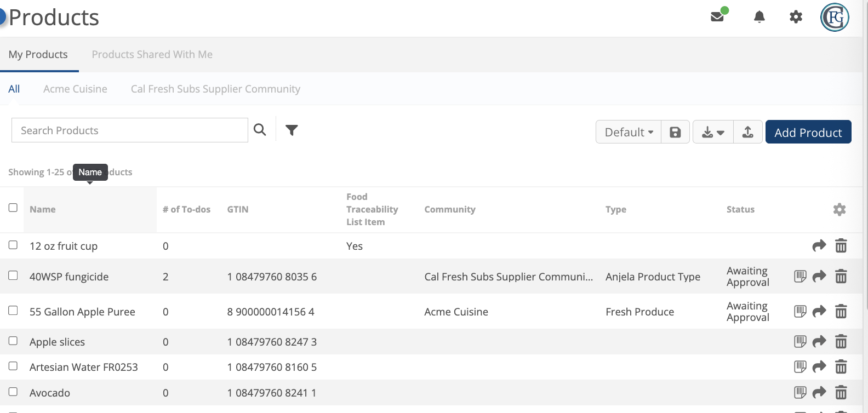This screenshot has height=413, width=868.
Task: Open header settings gear next to bell
Action: pos(796,17)
